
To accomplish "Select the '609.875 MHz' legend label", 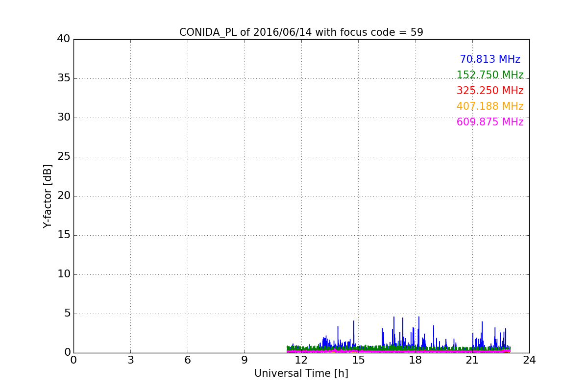I will [x=490, y=122].
